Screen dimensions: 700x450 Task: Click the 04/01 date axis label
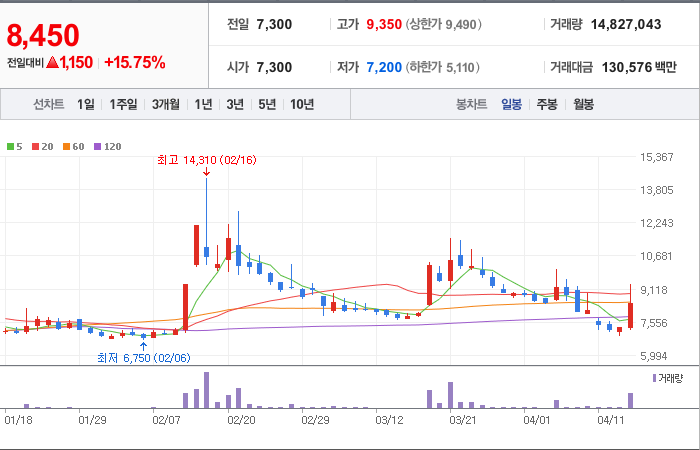click(x=538, y=421)
